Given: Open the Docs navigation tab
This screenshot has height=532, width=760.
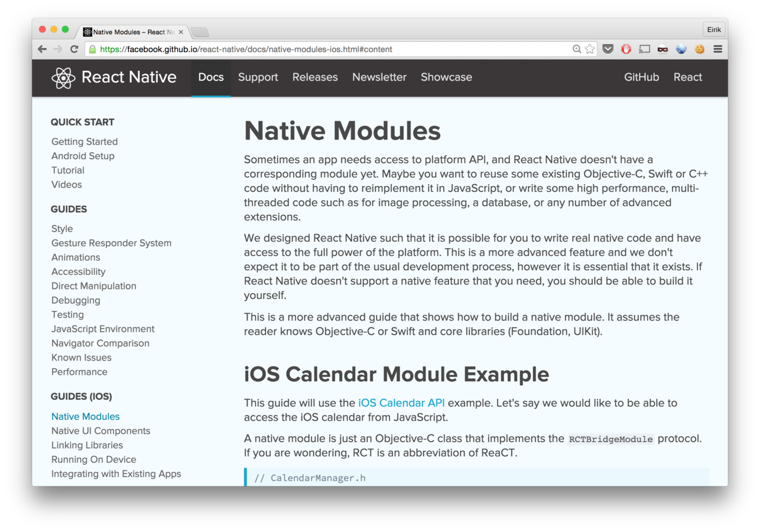Looking at the screenshot, I should click(x=211, y=77).
